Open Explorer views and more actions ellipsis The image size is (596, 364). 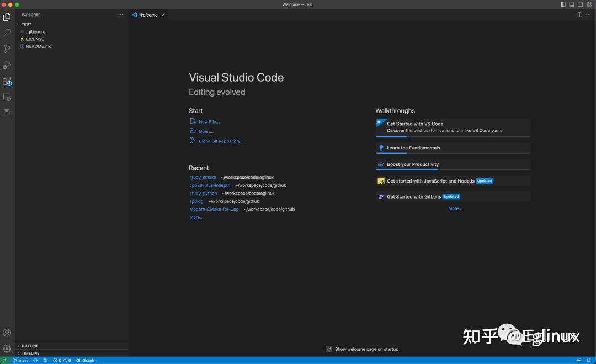[120, 15]
